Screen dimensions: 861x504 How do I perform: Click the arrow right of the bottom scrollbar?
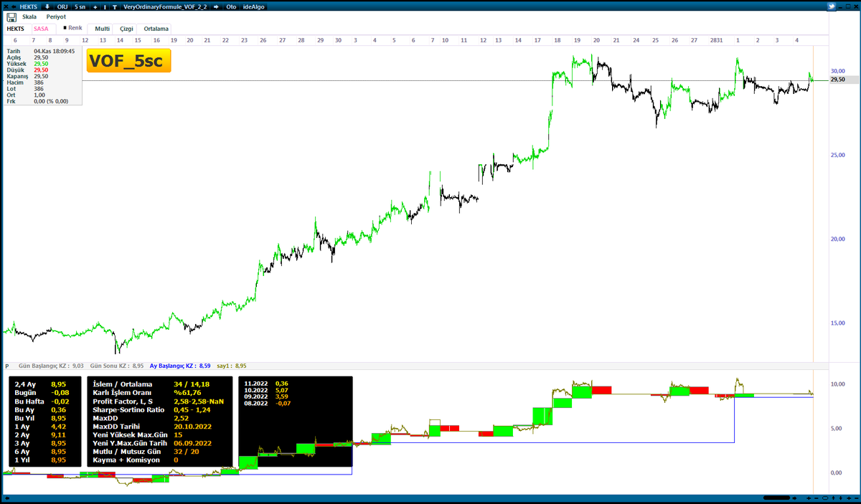pyautogui.click(x=794, y=498)
